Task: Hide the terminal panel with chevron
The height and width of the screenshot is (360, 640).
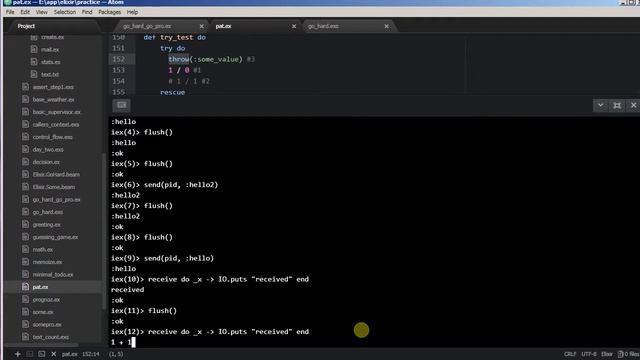Action: [600, 105]
